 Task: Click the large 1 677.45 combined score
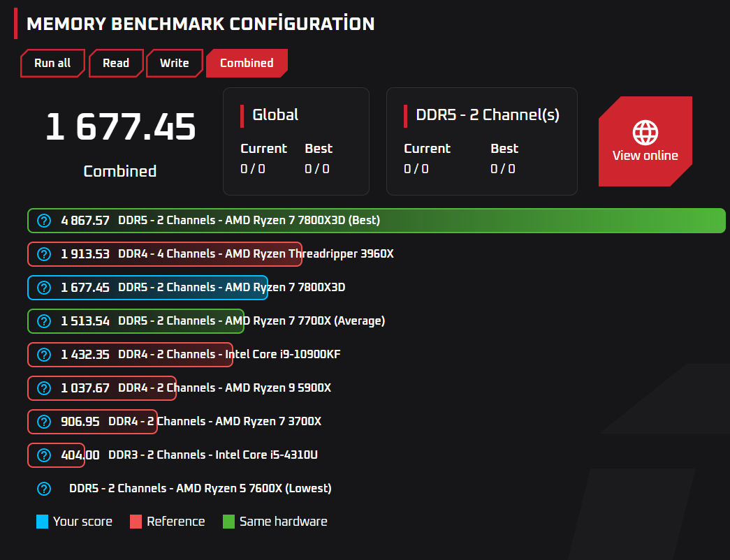[121, 126]
